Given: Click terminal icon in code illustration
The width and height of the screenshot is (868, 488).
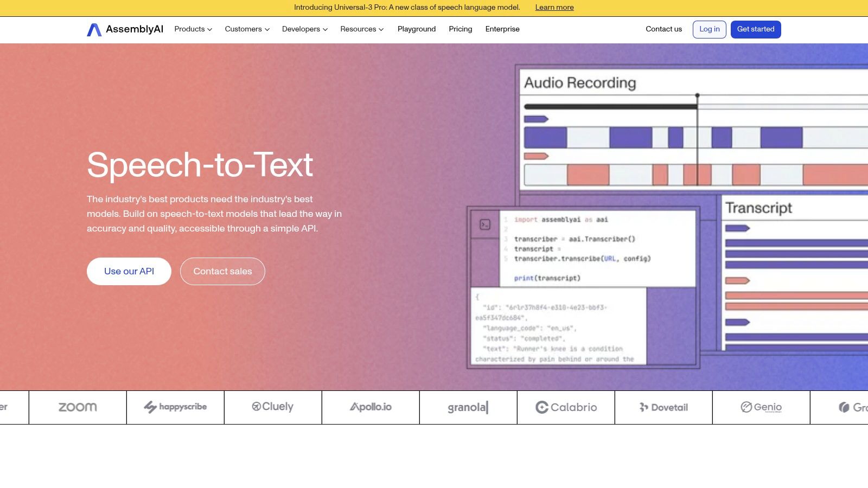Looking at the screenshot, I should pyautogui.click(x=485, y=224).
